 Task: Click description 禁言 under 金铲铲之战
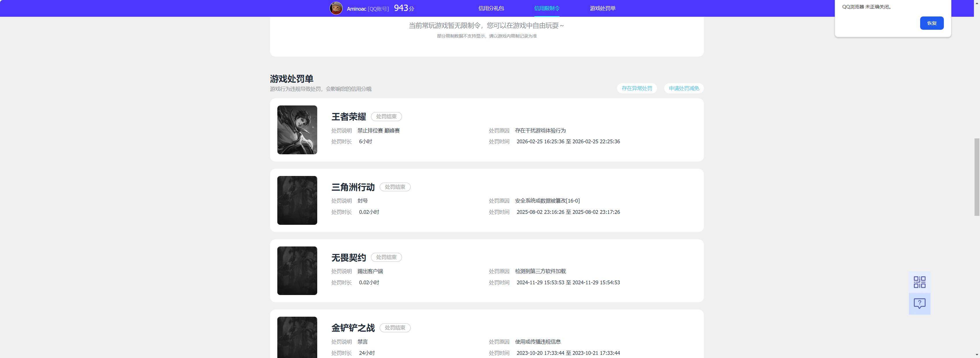tap(363, 342)
